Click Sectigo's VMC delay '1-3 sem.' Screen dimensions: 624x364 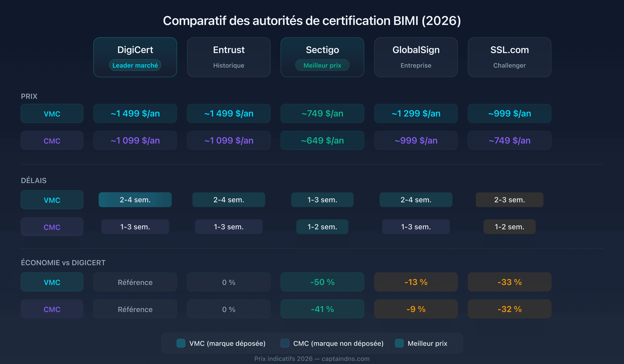(x=322, y=200)
